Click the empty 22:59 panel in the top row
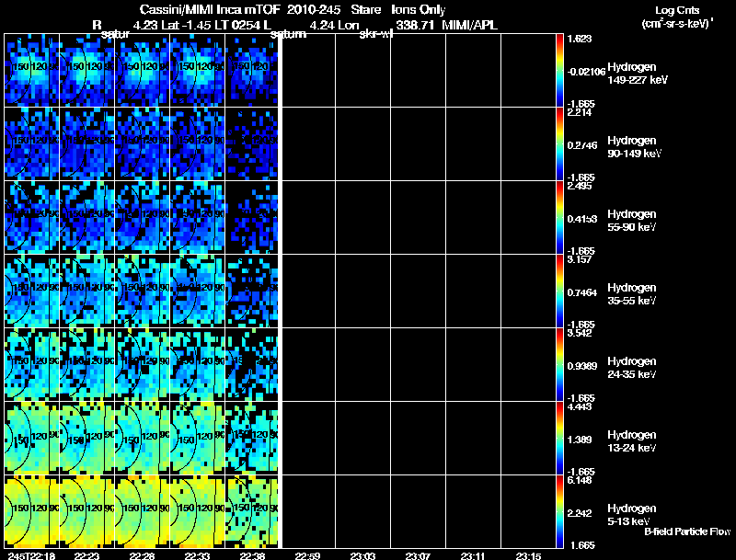736x560 pixels. tap(307, 70)
